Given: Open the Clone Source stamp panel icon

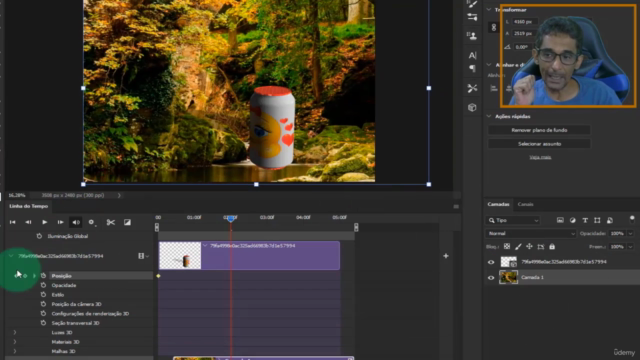Looking at the screenshot, I should pos(472,36).
